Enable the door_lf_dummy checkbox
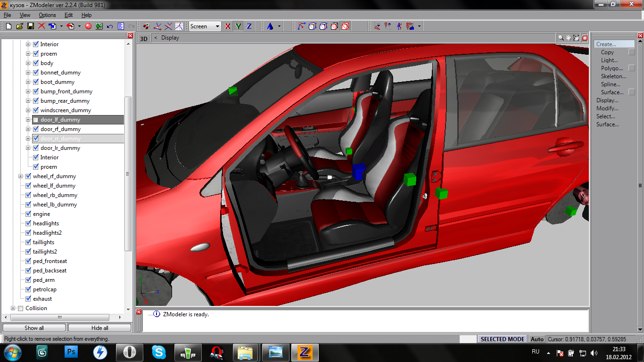644x362 pixels. 35,120
